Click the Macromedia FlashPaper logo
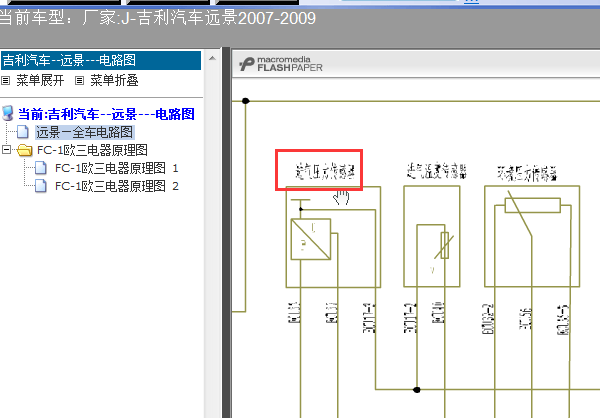The width and height of the screenshot is (600, 418). point(281,64)
